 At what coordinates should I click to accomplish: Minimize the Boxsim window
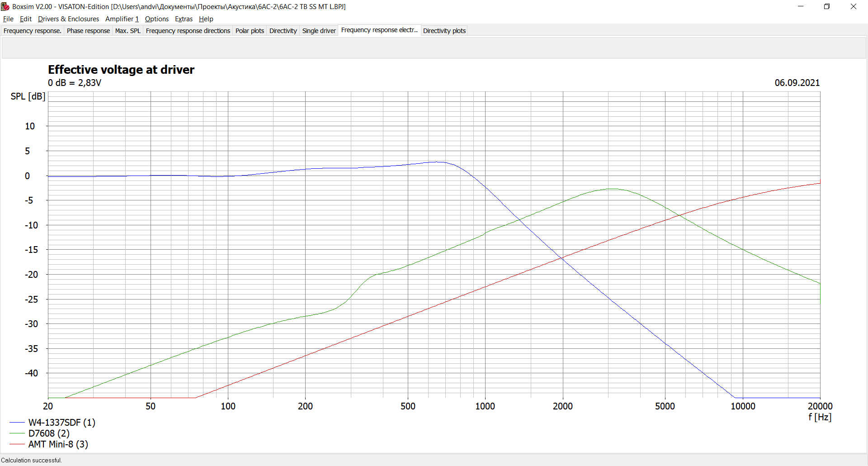801,6
